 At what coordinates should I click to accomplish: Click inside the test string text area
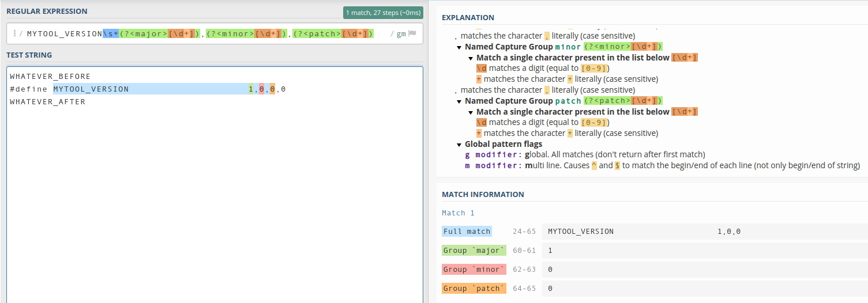click(215, 185)
